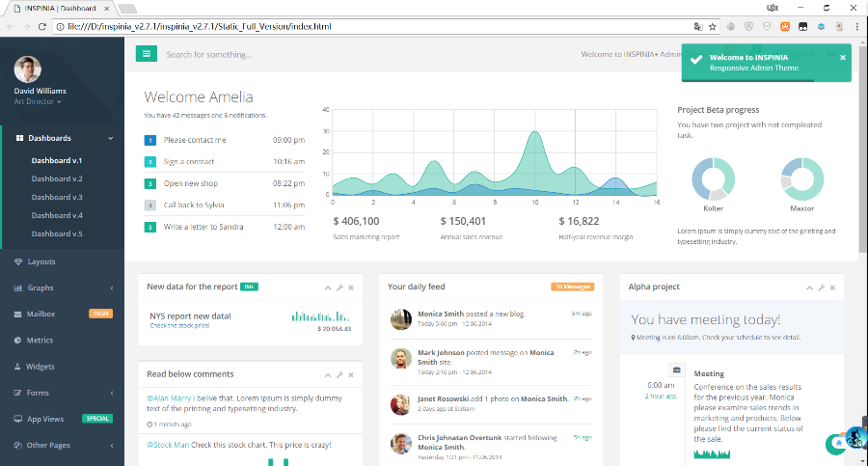
Task: Open Dashboard v.5
Action: (57, 233)
